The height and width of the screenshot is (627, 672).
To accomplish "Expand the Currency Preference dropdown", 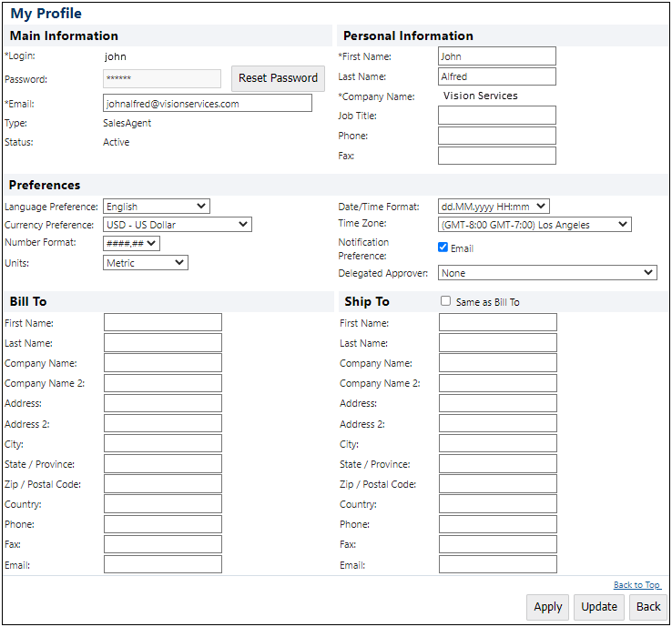I will (x=178, y=225).
